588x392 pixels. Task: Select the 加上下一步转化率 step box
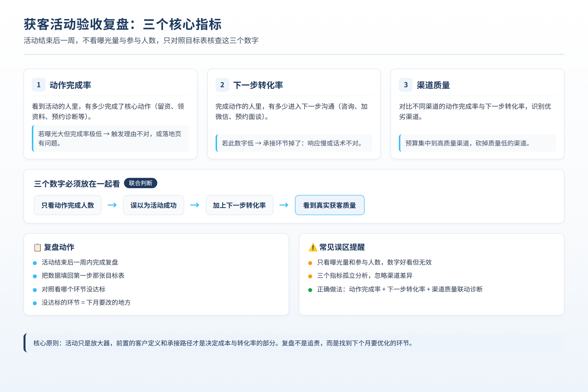[x=240, y=205]
